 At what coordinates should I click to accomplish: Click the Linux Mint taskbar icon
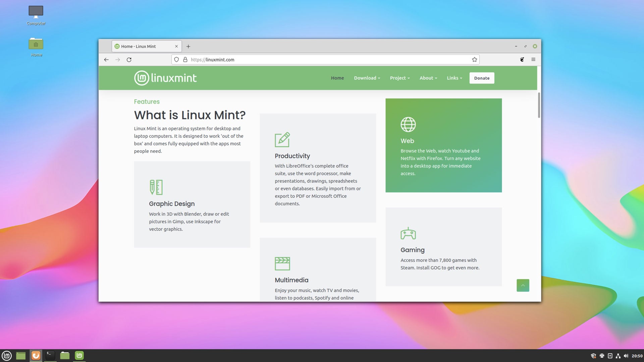click(x=6, y=355)
